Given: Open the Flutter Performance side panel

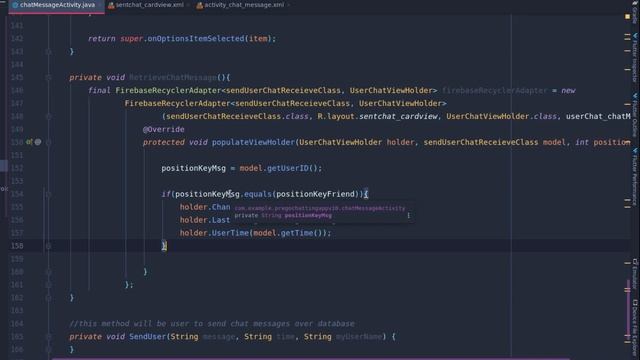Looking at the screenshot, I should (x=635, y=177).
